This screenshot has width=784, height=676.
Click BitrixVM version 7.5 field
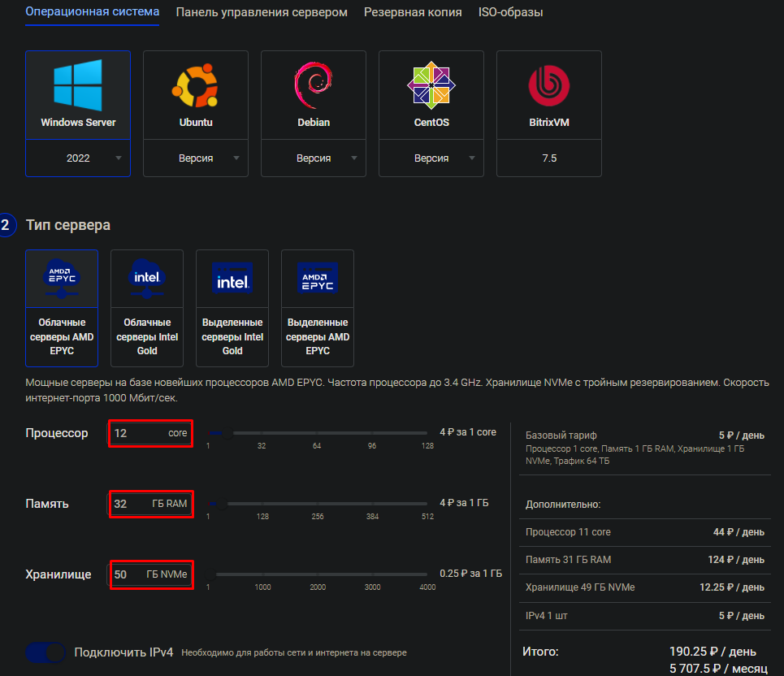[549, 158]
